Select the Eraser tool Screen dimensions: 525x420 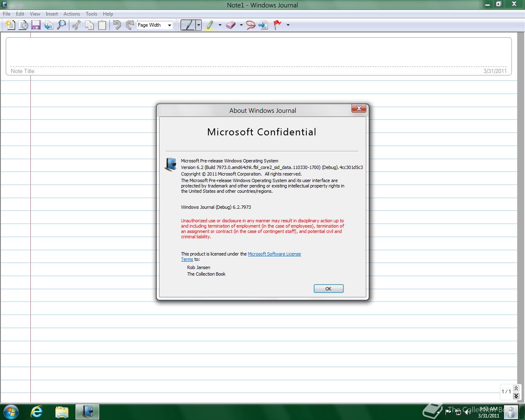231,25
